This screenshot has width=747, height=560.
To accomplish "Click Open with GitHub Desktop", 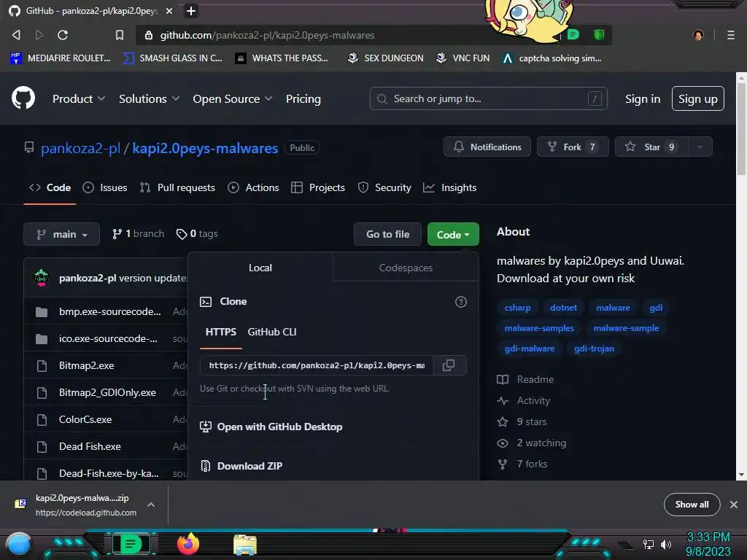I will (271, 427).
